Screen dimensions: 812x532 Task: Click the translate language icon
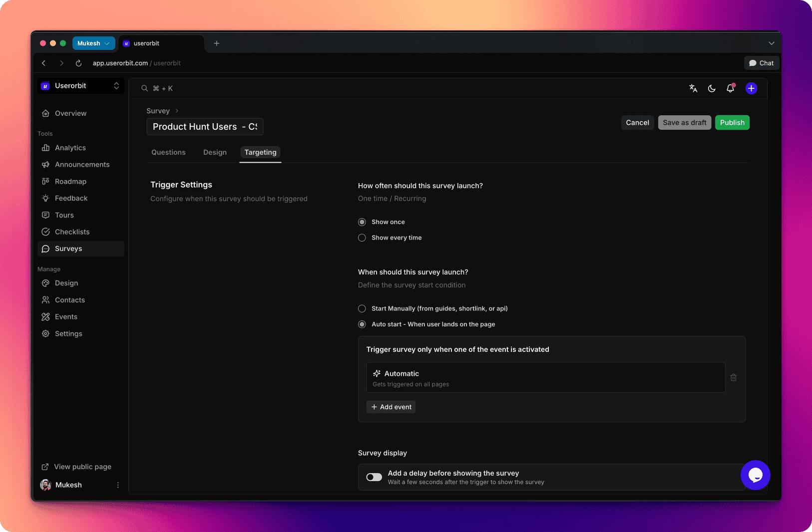coord(693,88)
